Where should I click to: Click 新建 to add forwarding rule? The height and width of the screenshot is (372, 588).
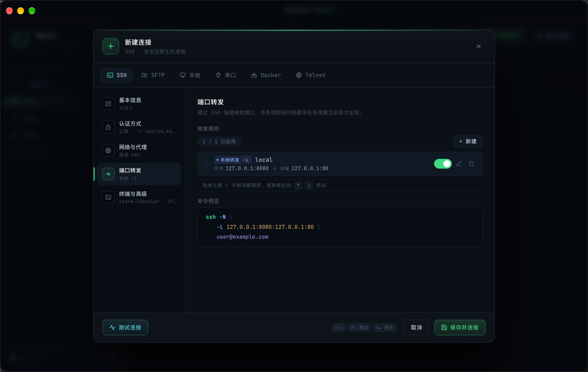(x=468, y=141)
